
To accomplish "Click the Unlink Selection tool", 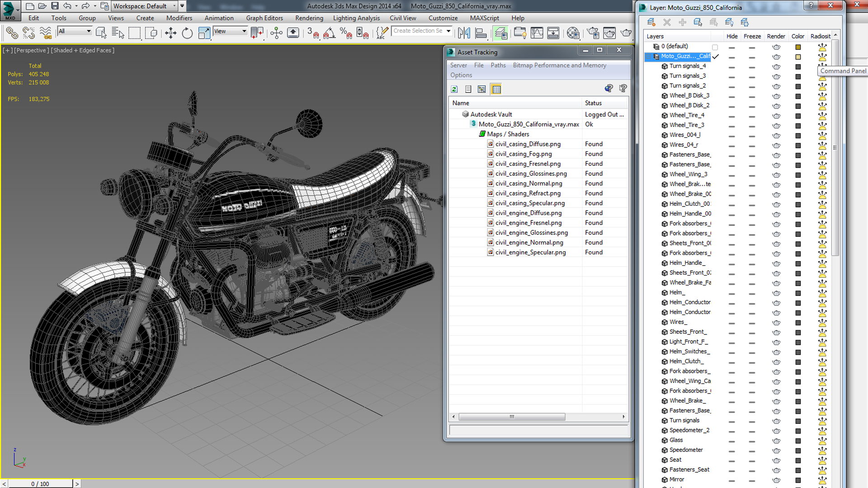I will tap(28, 33).
